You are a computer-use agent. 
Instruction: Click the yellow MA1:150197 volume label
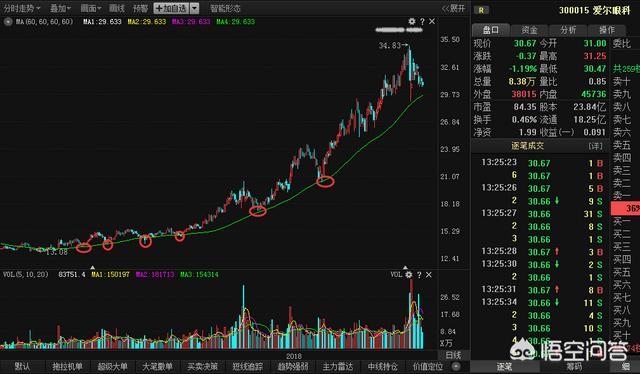pyautogui.click(x=110, y=274)
